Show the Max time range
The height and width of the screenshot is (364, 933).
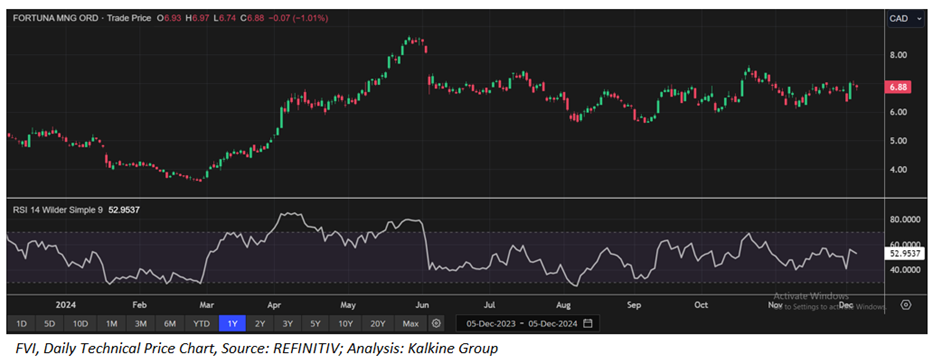pos(411,324)
